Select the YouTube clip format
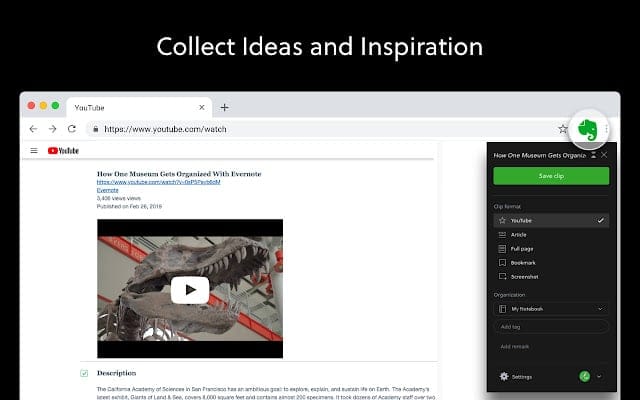This screenshot has height=400, width=640. pyautogui.click(x=551, y=220)
